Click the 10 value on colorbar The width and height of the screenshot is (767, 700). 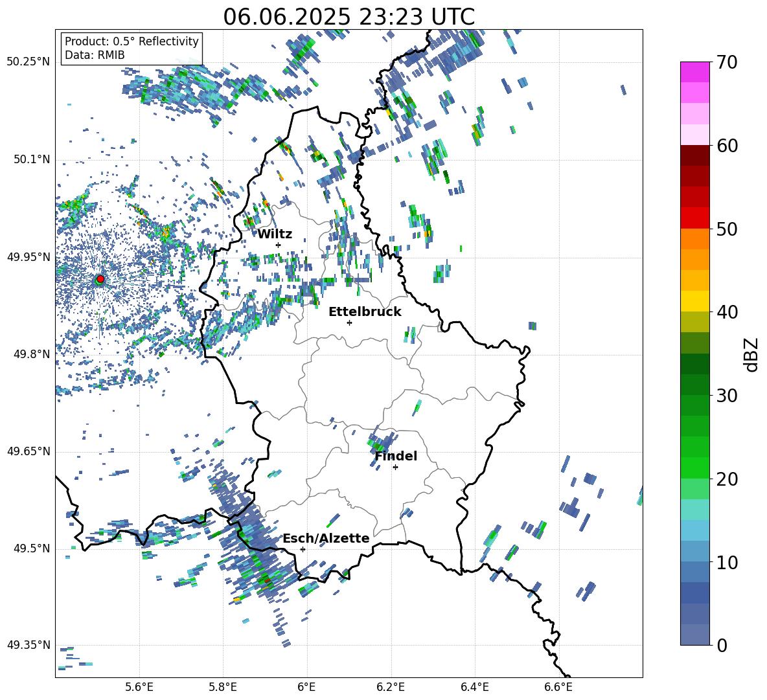point(727,562)
